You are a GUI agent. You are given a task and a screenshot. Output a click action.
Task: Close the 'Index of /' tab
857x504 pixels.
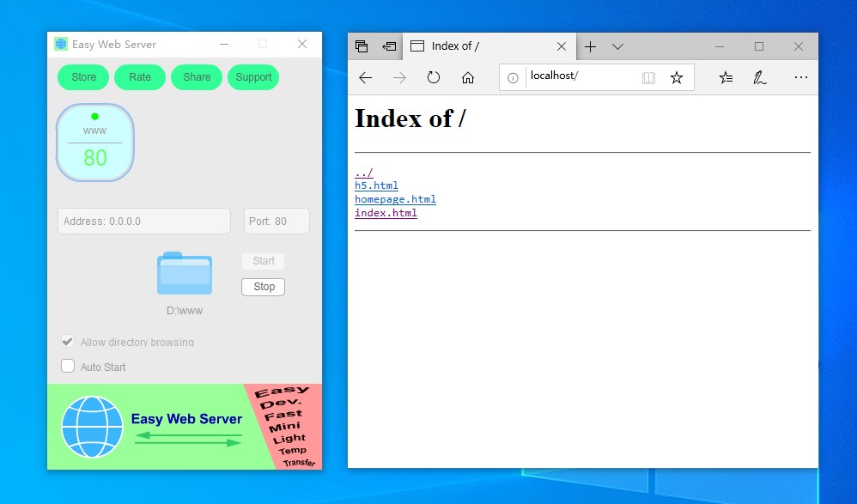click(x=562, y=46)
